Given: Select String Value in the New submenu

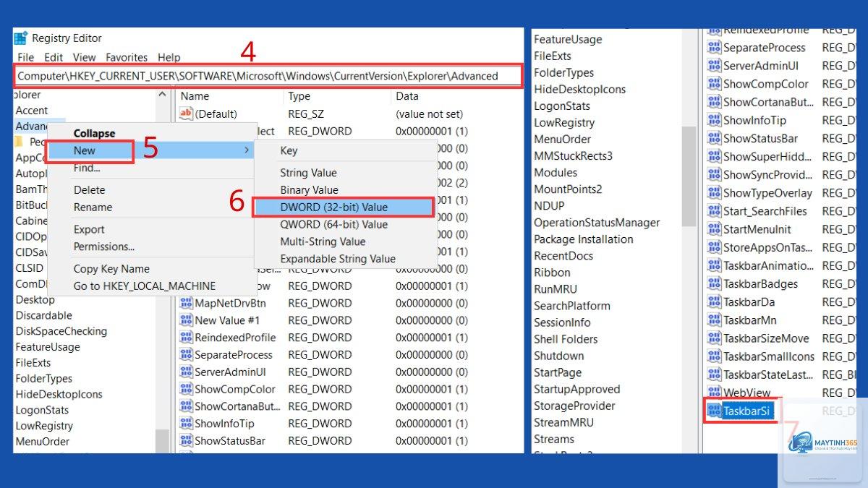Looking at the screenshot, I should click(x=308, y=173).
